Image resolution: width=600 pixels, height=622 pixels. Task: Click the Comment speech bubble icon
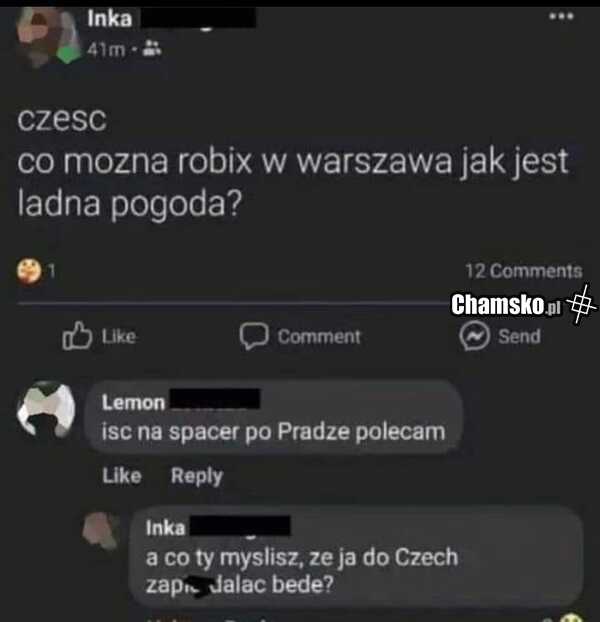point(254,336)
